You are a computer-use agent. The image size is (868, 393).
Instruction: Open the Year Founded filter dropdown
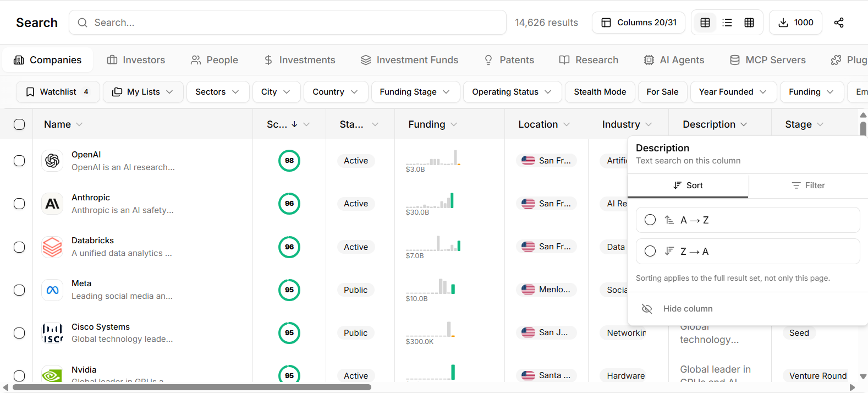[733, 92]
